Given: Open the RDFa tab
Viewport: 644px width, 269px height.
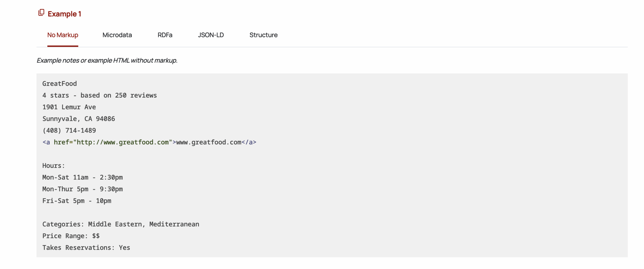Looking at the screenshot, I should click(165, 35).
